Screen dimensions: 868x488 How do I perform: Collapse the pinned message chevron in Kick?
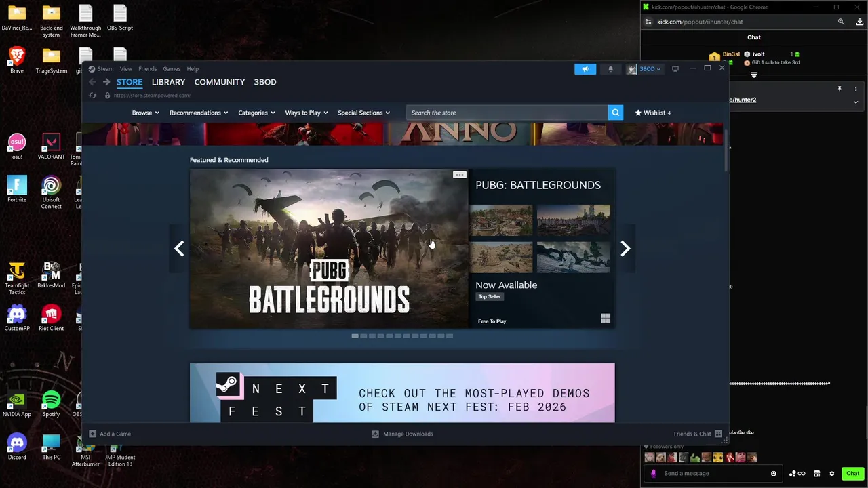856,102
